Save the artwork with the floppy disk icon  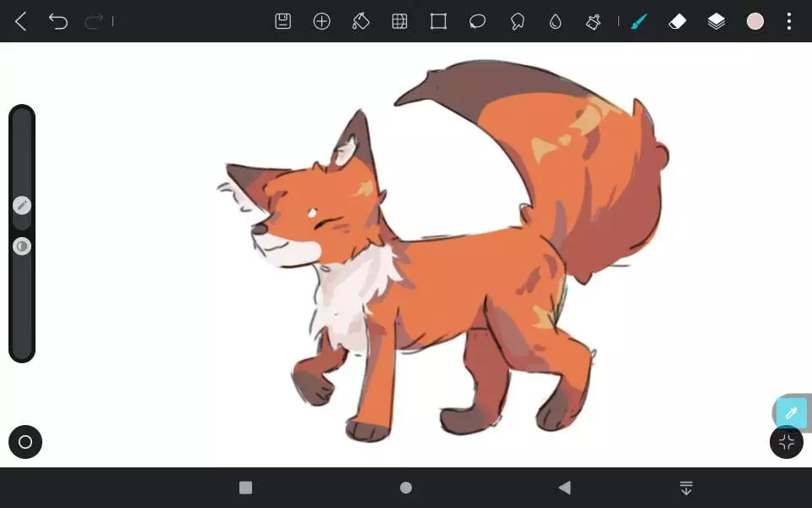point(283,22)
